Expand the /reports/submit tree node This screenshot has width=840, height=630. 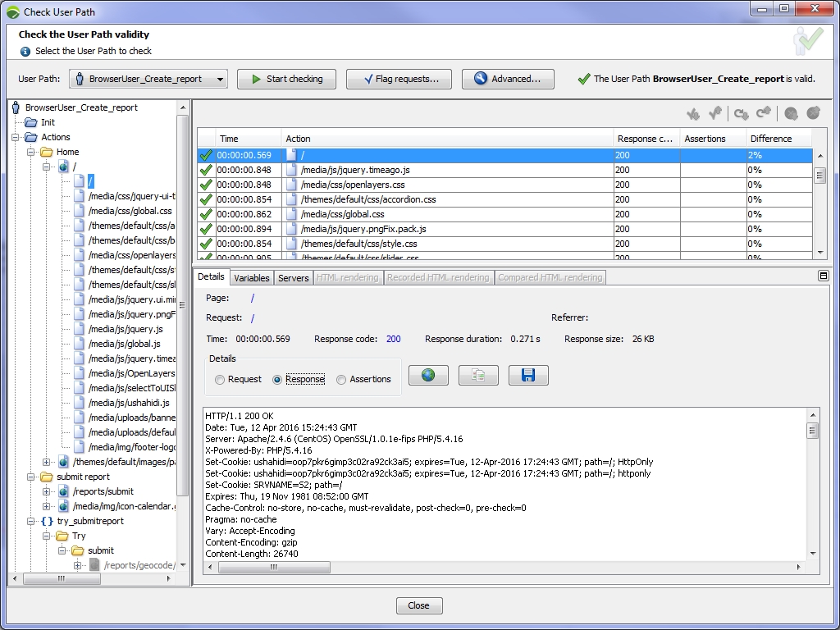coord(46,491)
